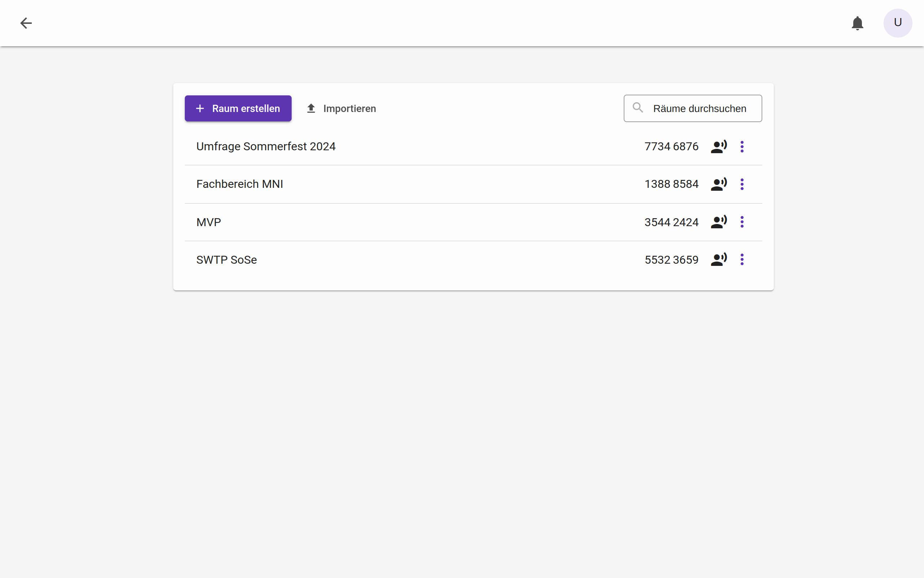Click room code 5532 3659
924x578 pixels.
pos(671,260)
